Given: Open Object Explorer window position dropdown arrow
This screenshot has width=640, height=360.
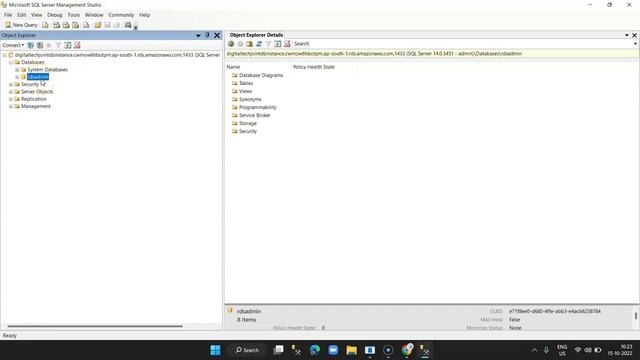Looking at the screenshot, I should click(198, 36).
